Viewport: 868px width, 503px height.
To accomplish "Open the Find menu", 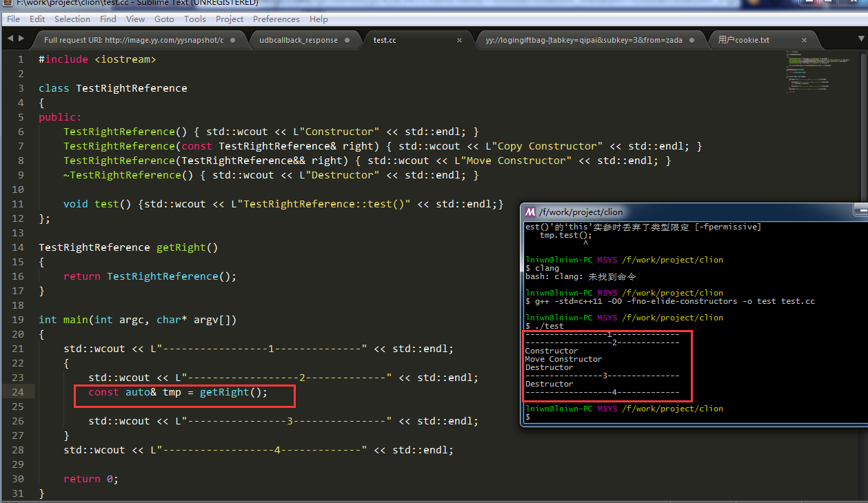I will pos(108,19).
